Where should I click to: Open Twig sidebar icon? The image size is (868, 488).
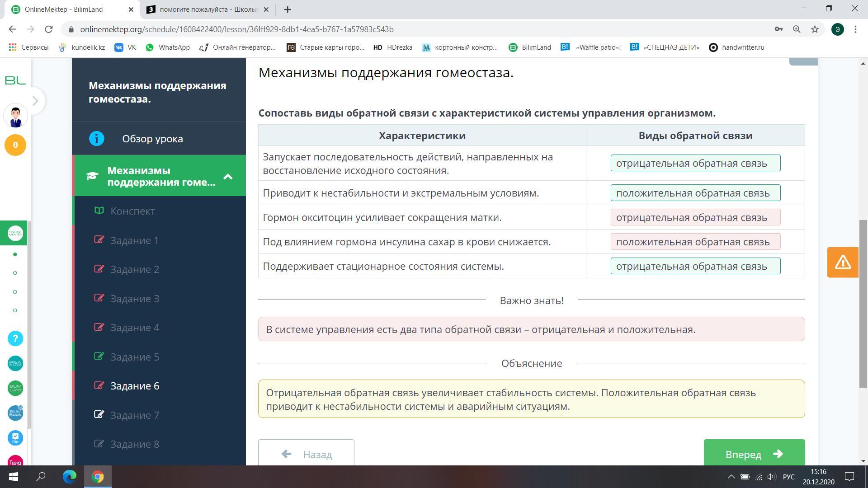[15, 461]
